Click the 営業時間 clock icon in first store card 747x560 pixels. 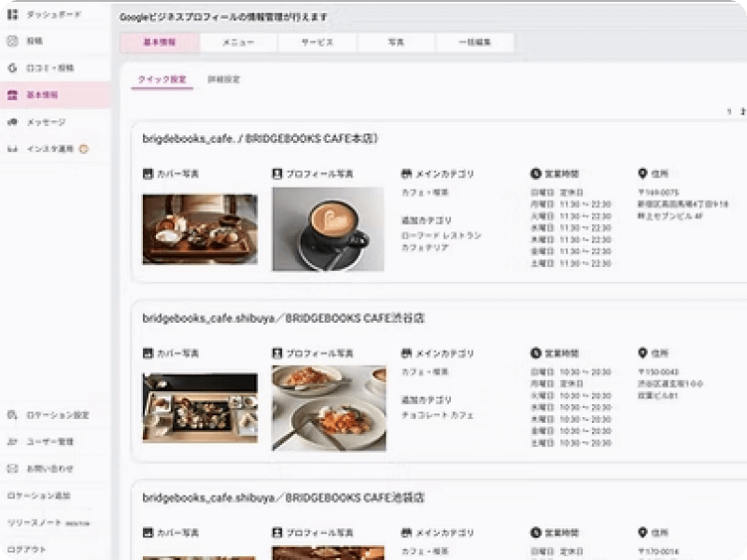coord(536,174)
